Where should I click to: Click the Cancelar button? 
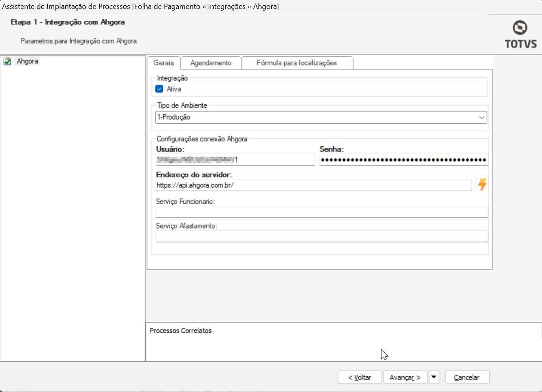point(467,377)
